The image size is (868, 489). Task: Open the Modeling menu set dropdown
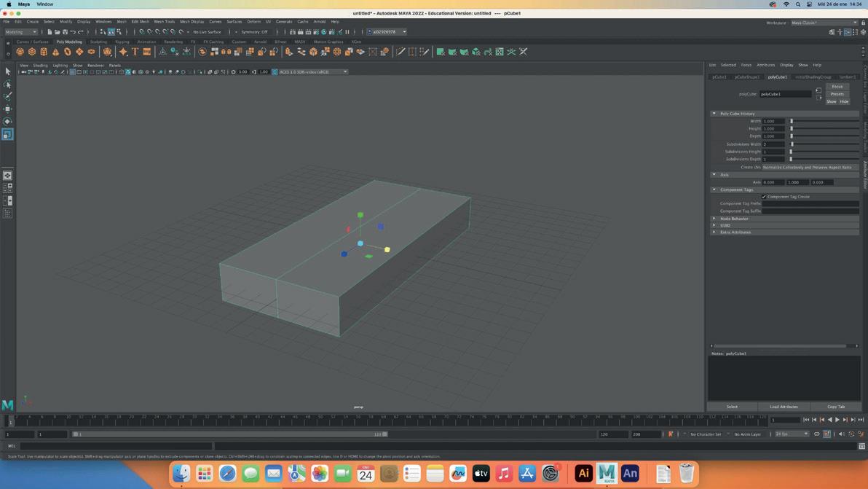point(21,32)
